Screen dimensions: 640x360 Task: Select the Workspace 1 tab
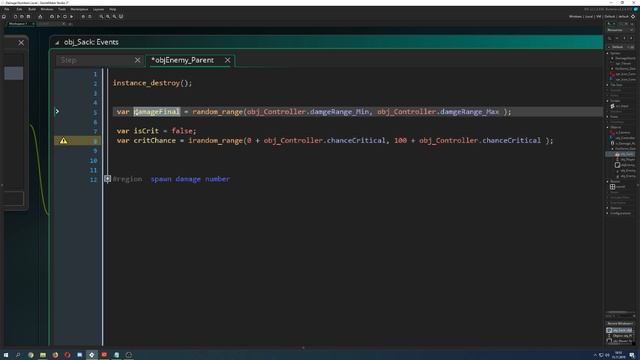[x=18, y=24]
